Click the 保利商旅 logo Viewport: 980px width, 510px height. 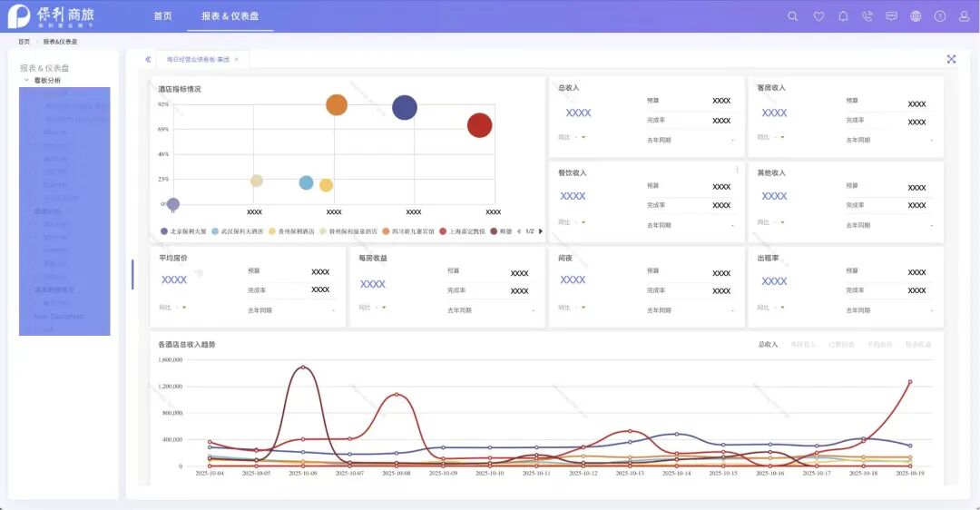point(51,16)
